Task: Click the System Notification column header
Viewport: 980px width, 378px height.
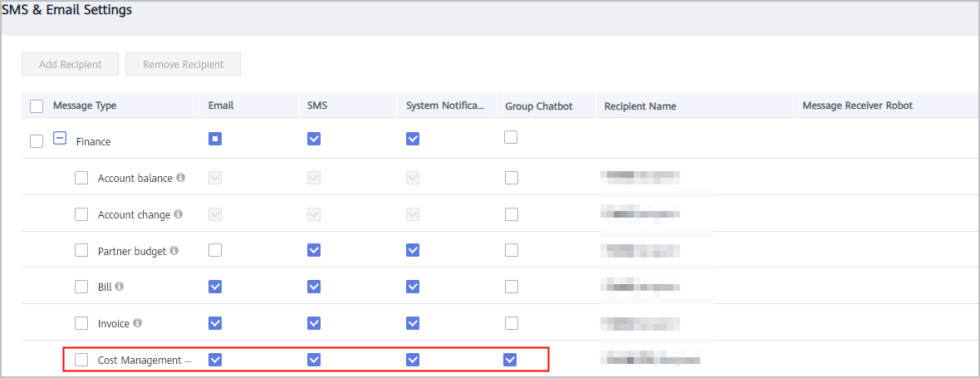Action: tap(445, 106)
